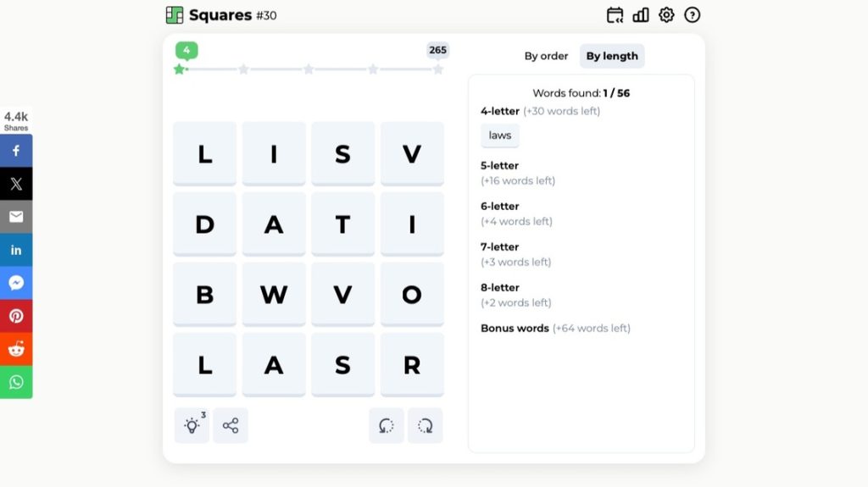
Task: Share the page on Facebook
Action: 16,151
